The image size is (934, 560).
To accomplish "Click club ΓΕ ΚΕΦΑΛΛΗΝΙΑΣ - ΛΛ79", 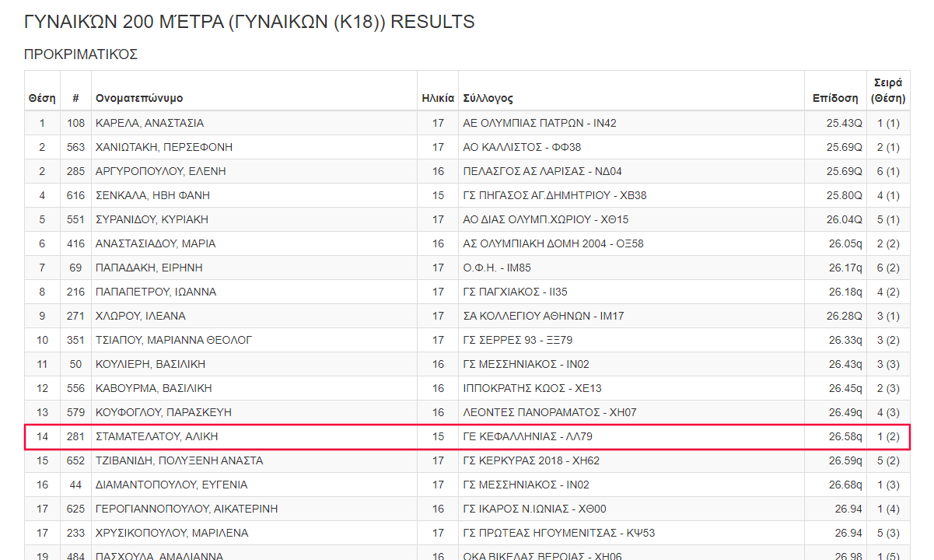I will point(527,436).
